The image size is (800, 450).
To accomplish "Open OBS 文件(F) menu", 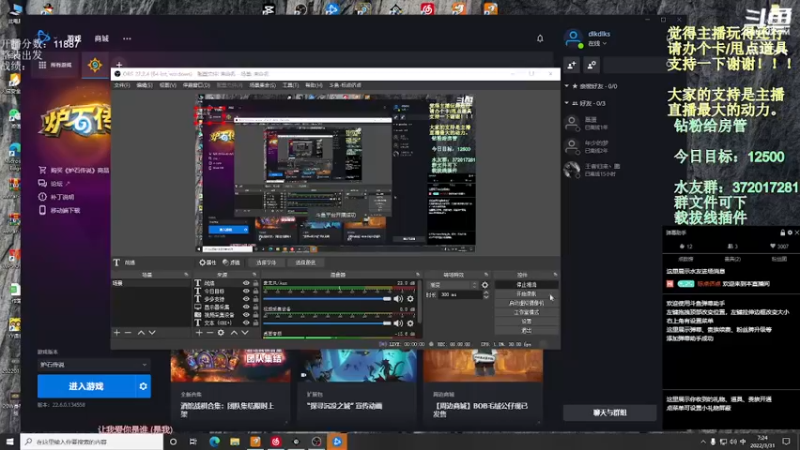I will [x=122, y=85].
